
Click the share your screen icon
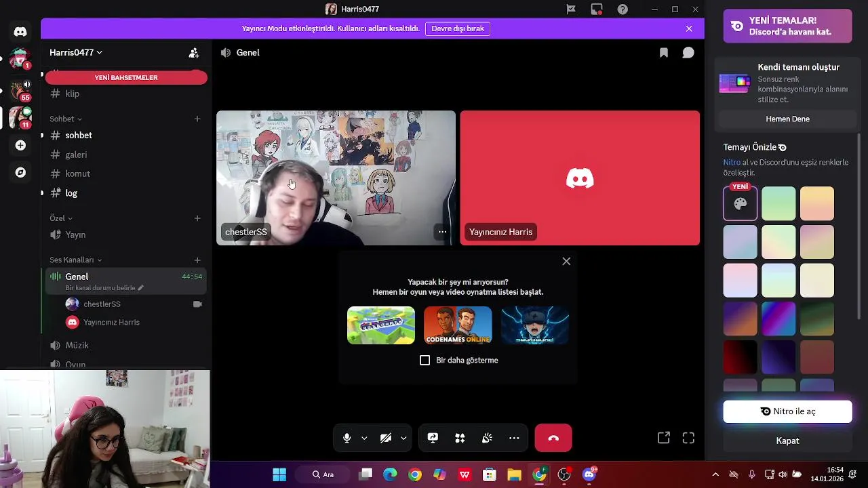433,439
